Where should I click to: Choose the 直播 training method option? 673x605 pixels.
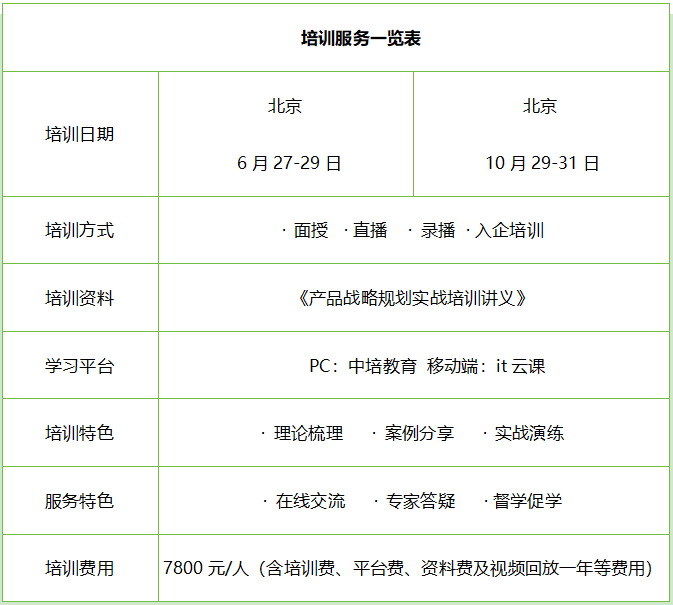coord(370,230)
